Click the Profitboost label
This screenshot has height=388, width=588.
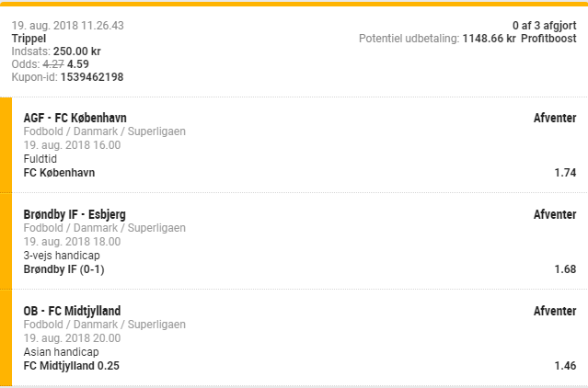tap(549, 39)
